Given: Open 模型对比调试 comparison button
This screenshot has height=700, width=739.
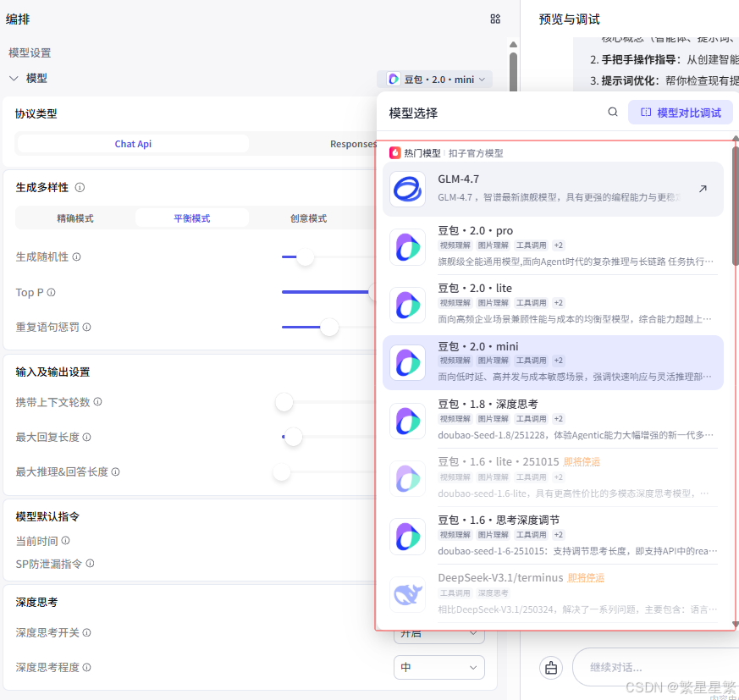Looking at the screenshot, I should pos(680,113).
